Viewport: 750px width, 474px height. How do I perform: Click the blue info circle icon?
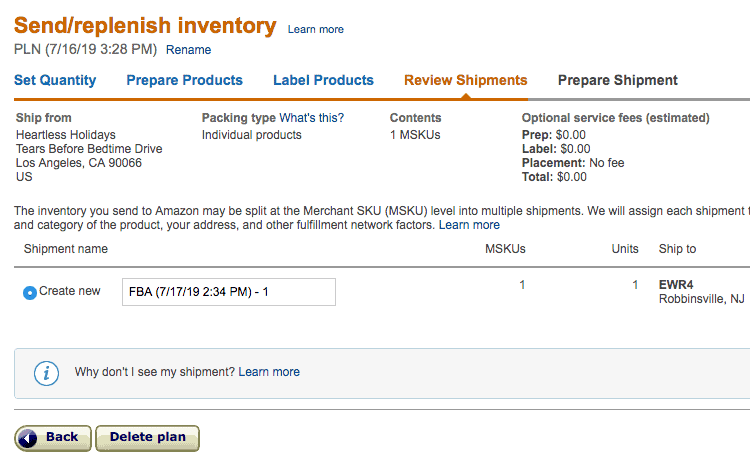[46, 373]
